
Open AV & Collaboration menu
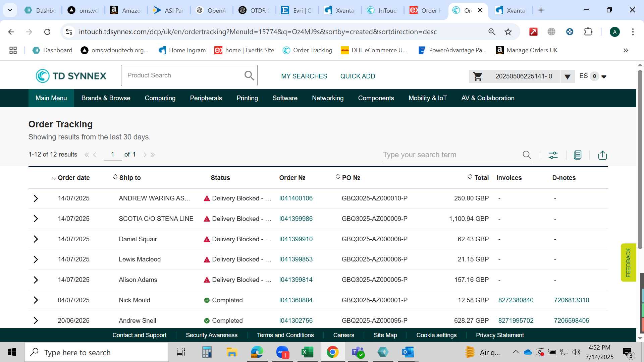[x=488, y=98]
